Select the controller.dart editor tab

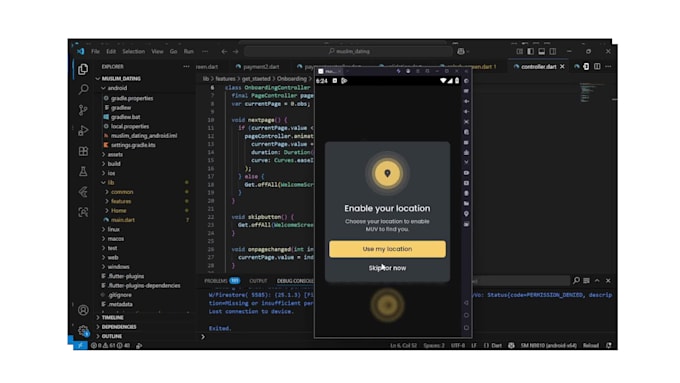pos(539,67)
